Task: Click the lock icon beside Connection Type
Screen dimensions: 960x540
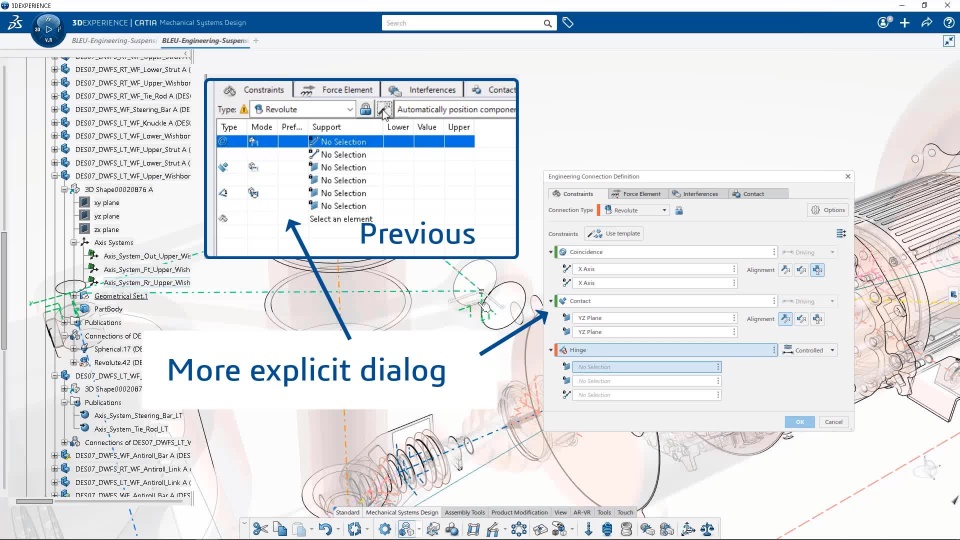Action: [679, 210]
